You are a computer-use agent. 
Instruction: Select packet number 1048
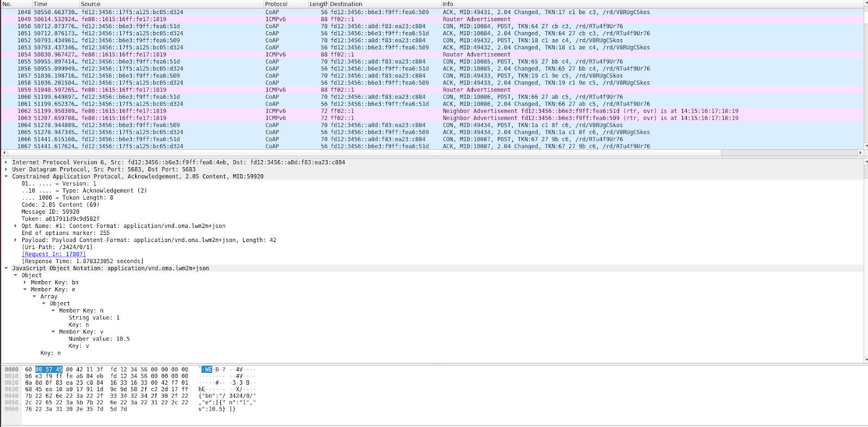pyautogui.click(x=432, y=12)
